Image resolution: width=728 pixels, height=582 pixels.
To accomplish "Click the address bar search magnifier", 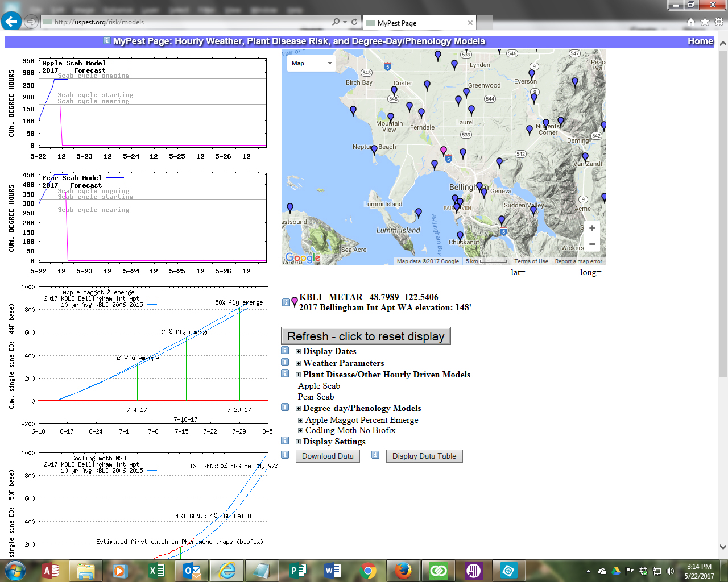I will click(x=336, y=22).
